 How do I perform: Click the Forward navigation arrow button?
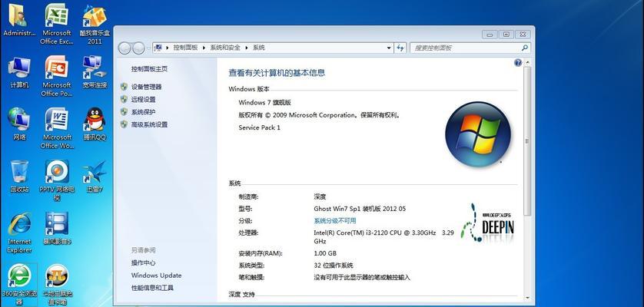[139, 48]
